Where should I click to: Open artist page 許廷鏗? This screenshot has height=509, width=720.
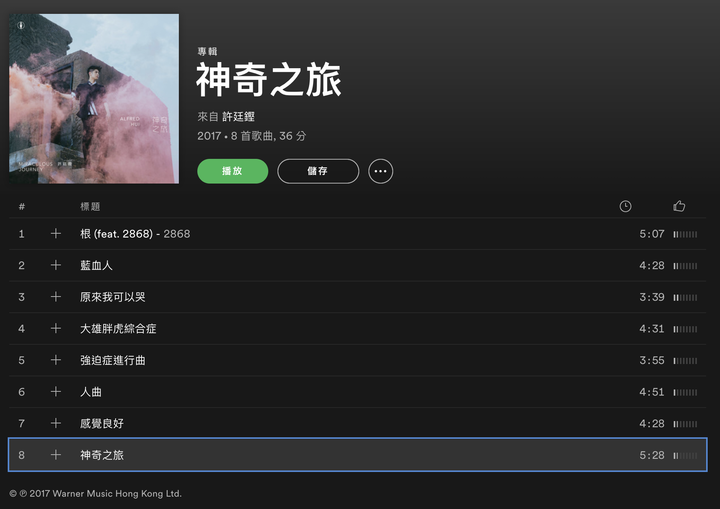238,117
